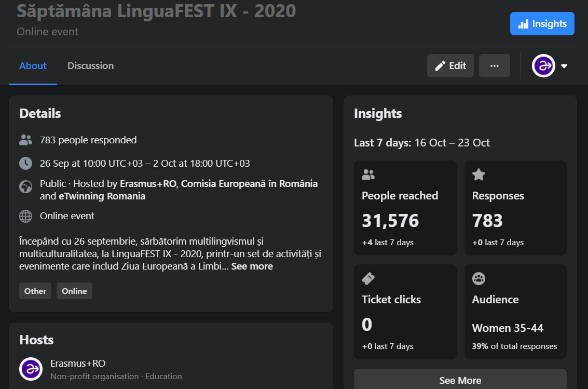This screenshot has height=389, width=588.
Task: Click the Other category tag
Action: click(35, 291)
